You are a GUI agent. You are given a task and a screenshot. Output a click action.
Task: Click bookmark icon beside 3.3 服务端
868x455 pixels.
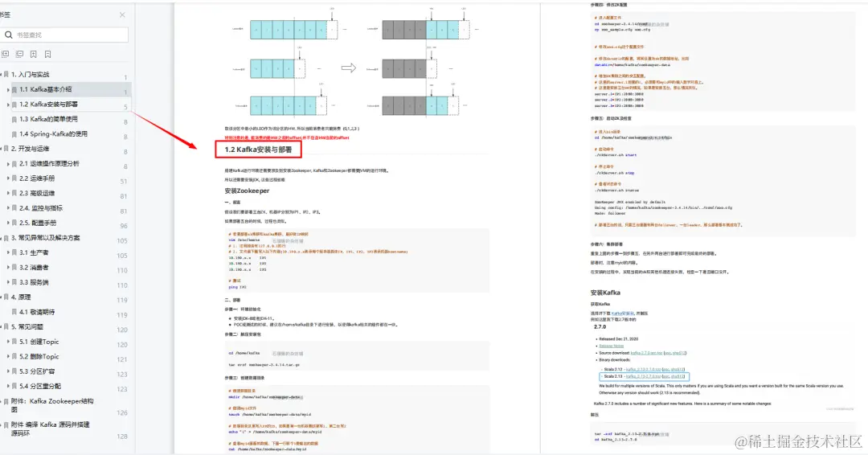point(14,282)
